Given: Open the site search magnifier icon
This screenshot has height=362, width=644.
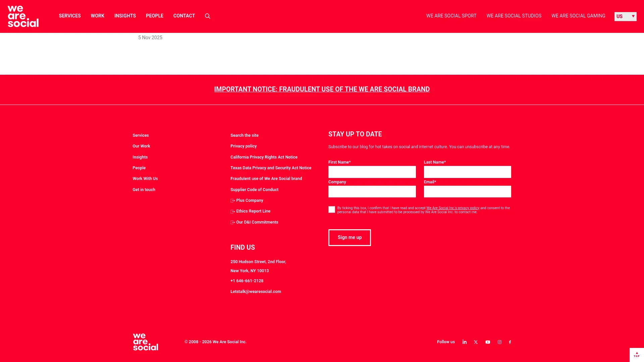Looking at the screenshot, I should pyautogui.click(x=207, y=16).
